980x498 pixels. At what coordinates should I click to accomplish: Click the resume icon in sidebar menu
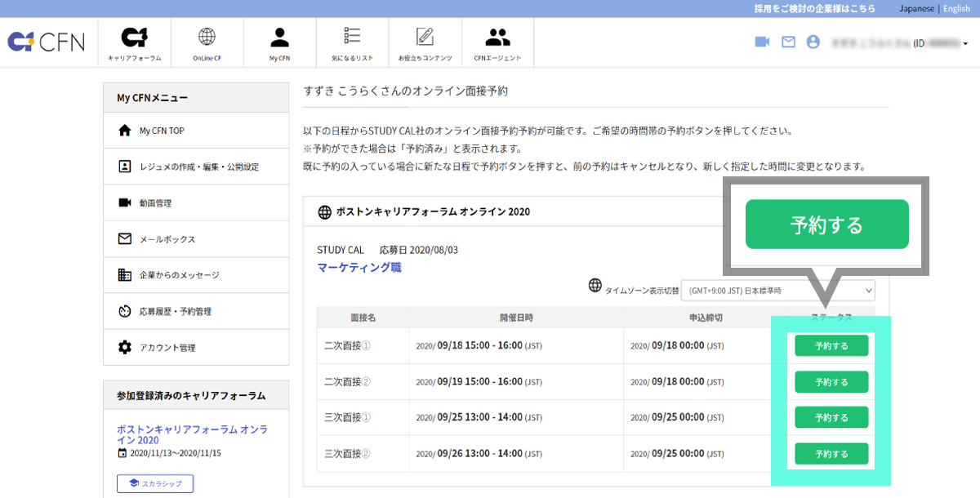(x=125, y=167)
